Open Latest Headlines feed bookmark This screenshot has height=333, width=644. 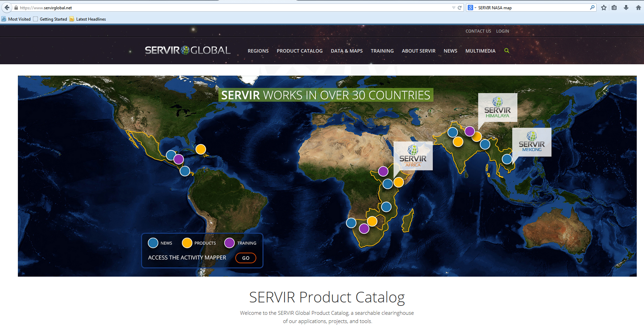coord(88,19)
